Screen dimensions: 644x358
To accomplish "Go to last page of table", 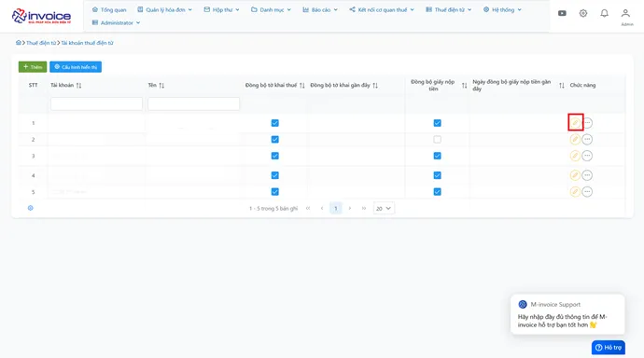I will click(363, 208).
